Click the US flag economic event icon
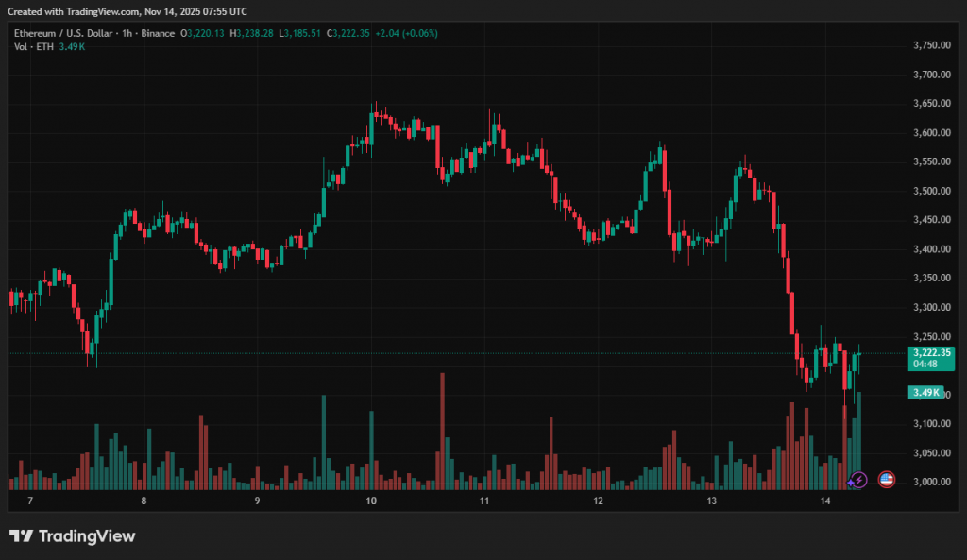This screenshot has width=967, height=560. click(886, 480)
